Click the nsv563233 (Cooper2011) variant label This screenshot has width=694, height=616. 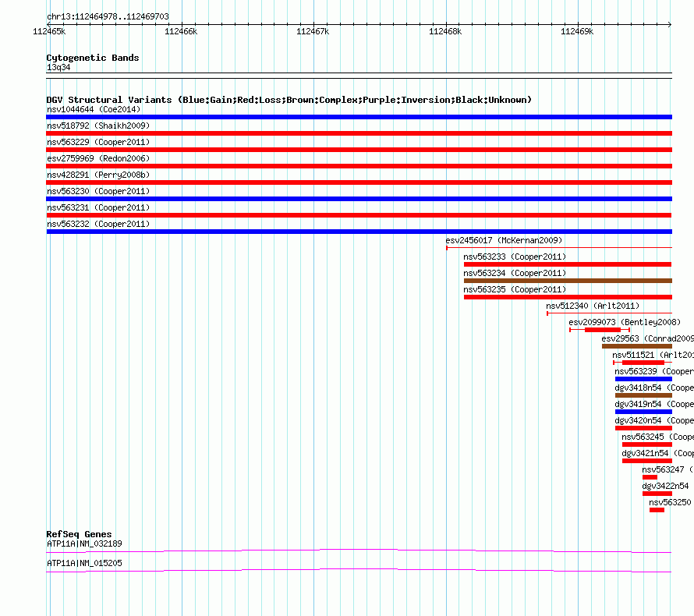tap(515, 257)
